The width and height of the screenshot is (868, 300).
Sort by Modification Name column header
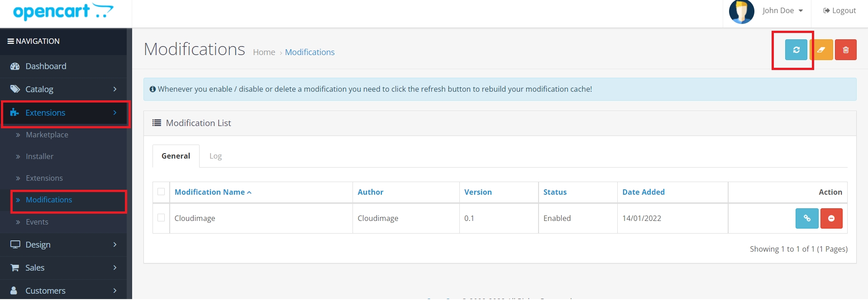pos(210,192)
